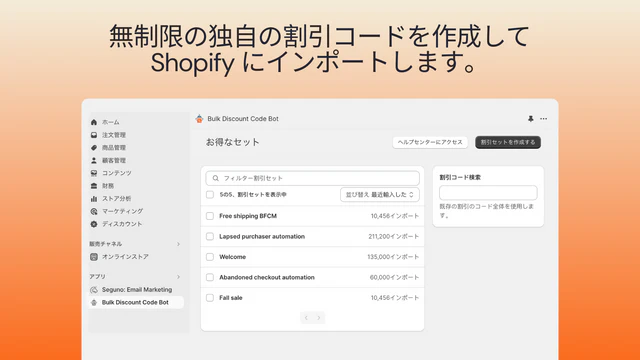This screenshot has width=640, height=360.
Task: Click the Discounts (ディスカウント) badge icon
Action: (94, 224)
